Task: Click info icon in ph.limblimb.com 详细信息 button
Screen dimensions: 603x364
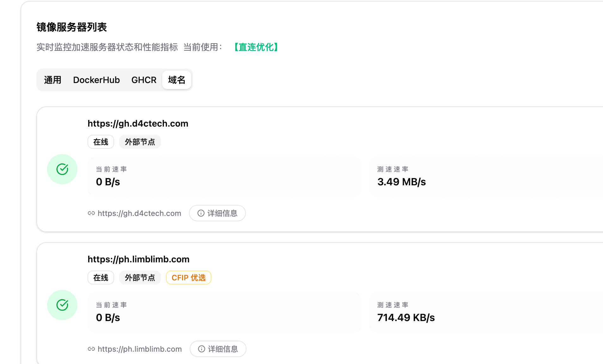Action: pyautogui.click(x=202, y=349)
